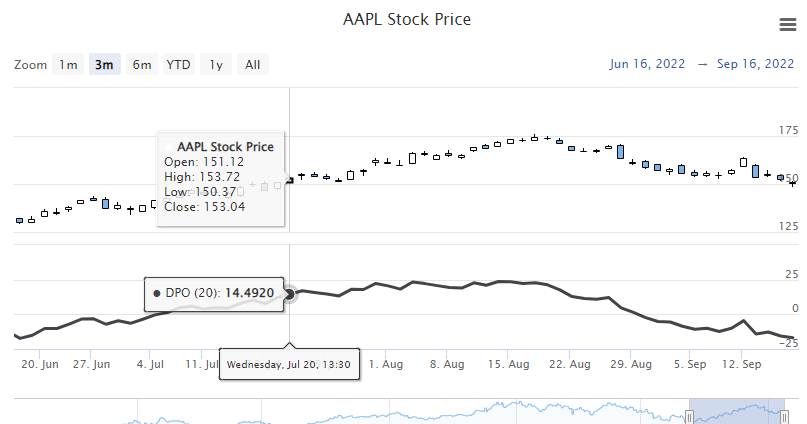The image size is (807, 424).
Task: Click the first candlestick at chart's left edge
Action: [19, 220]
